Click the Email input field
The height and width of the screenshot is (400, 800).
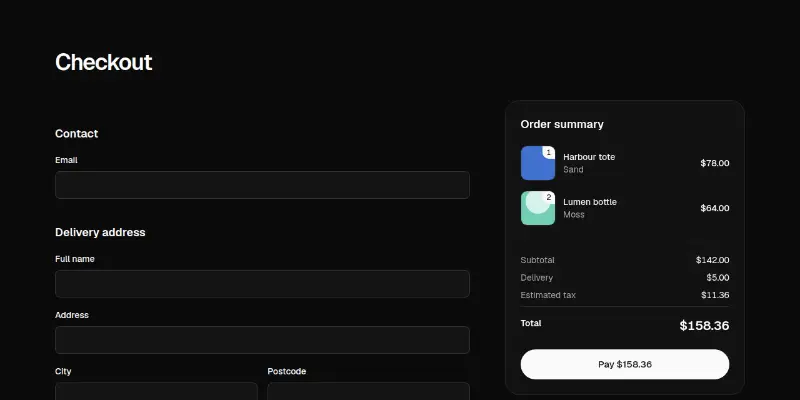(x=262, y=185)
